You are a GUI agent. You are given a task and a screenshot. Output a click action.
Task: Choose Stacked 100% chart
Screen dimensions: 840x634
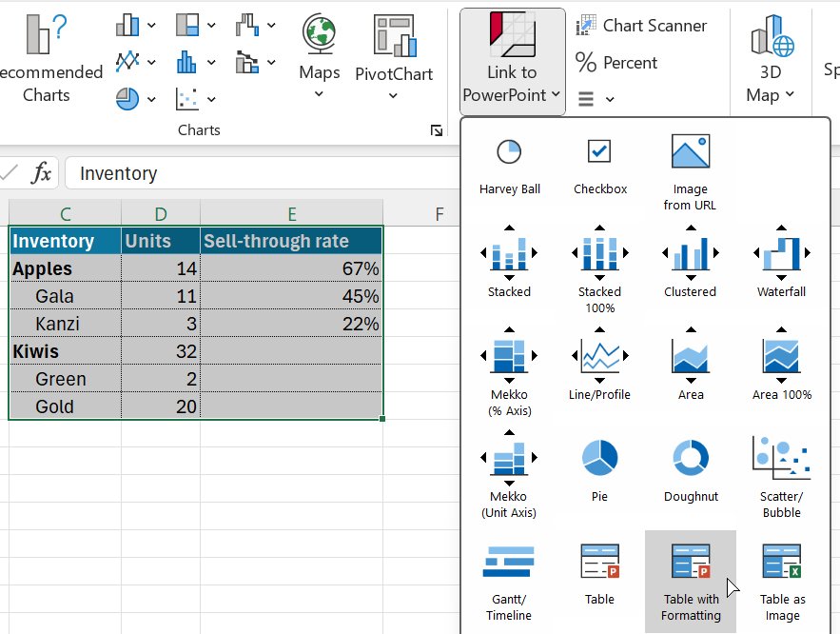coord(599,269)
